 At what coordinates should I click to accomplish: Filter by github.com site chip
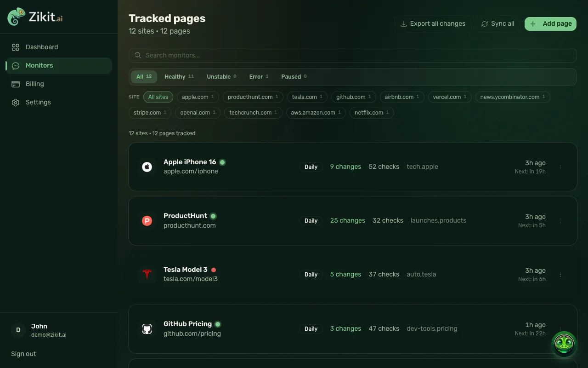click(x=354, y=97)
